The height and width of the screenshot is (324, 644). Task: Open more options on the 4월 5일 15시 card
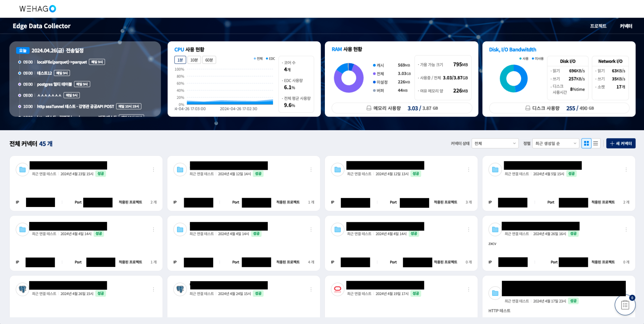626,169
